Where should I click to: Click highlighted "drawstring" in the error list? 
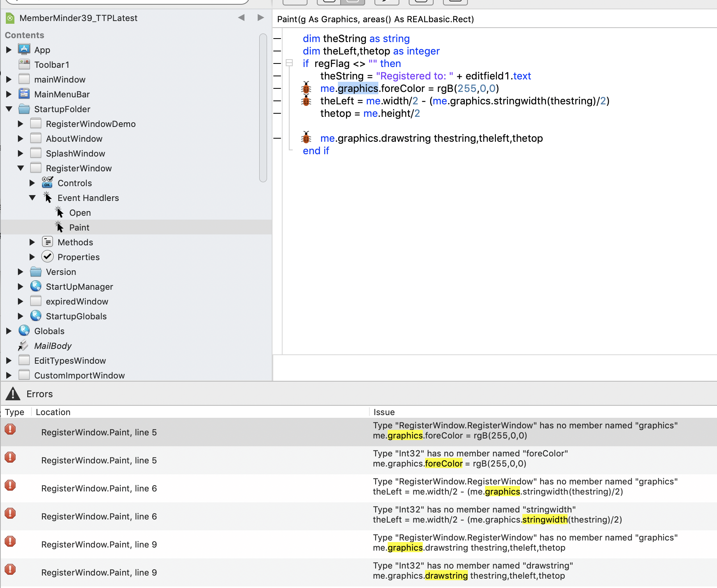click(446, 576)
